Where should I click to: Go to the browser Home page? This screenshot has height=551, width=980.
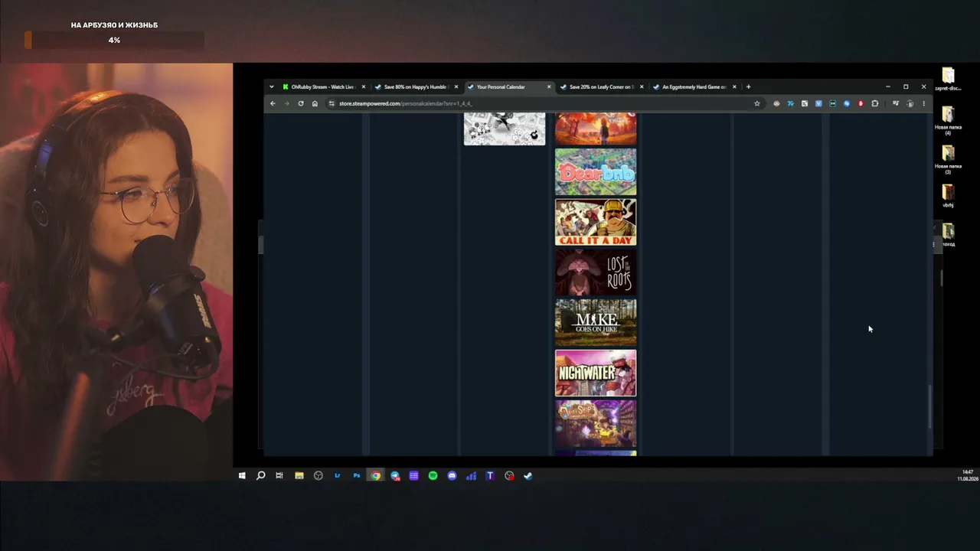click(x=315, y=103)
